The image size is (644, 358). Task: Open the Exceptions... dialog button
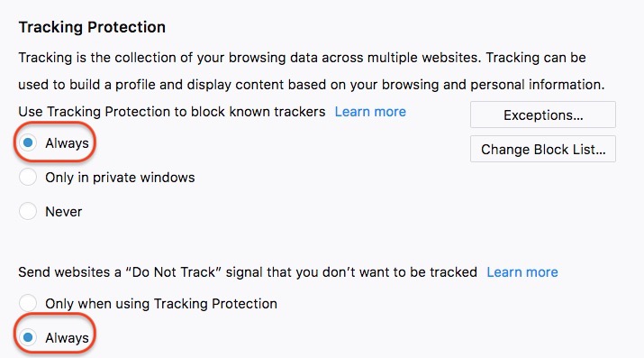543,115
